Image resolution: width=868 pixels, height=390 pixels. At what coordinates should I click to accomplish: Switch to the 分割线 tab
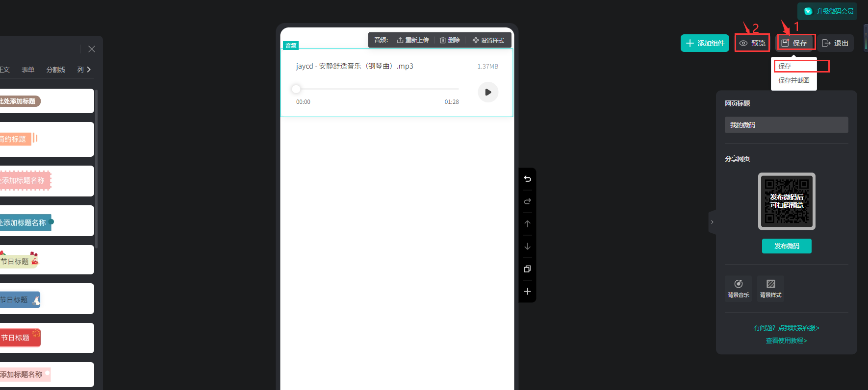(x=55, y=70)
